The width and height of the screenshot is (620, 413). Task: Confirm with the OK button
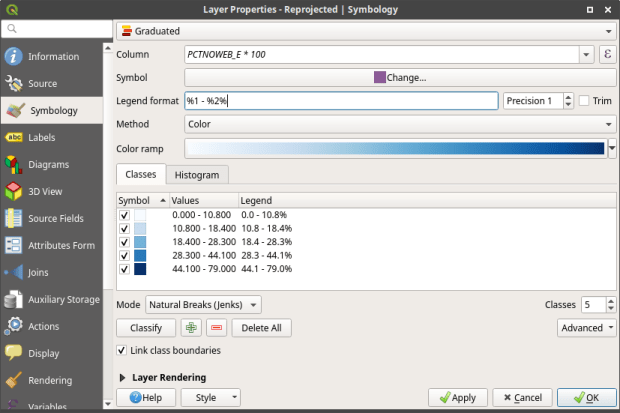click(587, 397)
